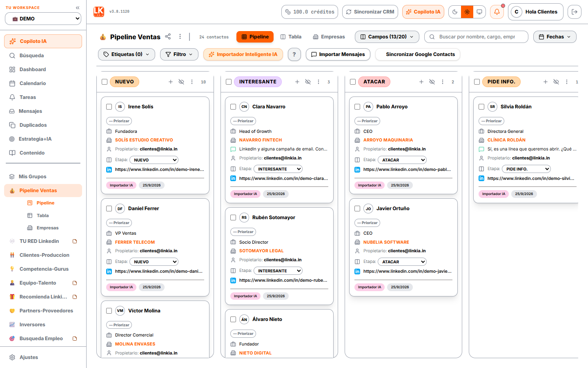The height and width of the screenshot is (368, 588).
Task: Collapse the sidebar with double-chevron icon
Action: (78, 8)
